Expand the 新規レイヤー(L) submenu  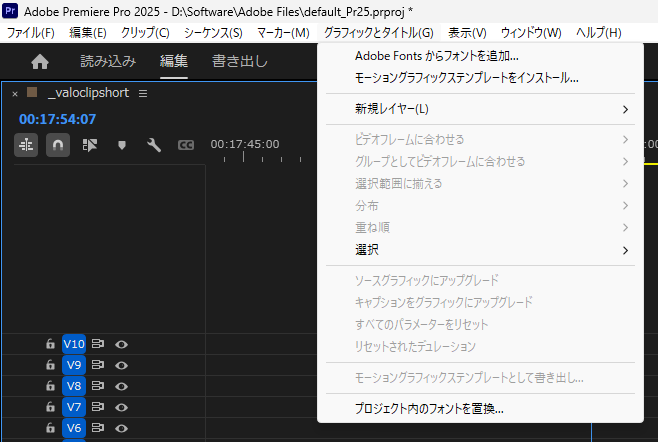pos(480,109)
